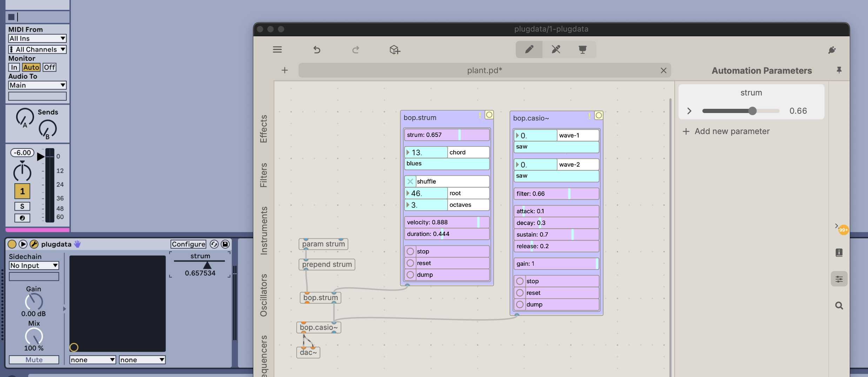
Task: Click the velocity: 0.888 slider
Action: pos(447,222)
